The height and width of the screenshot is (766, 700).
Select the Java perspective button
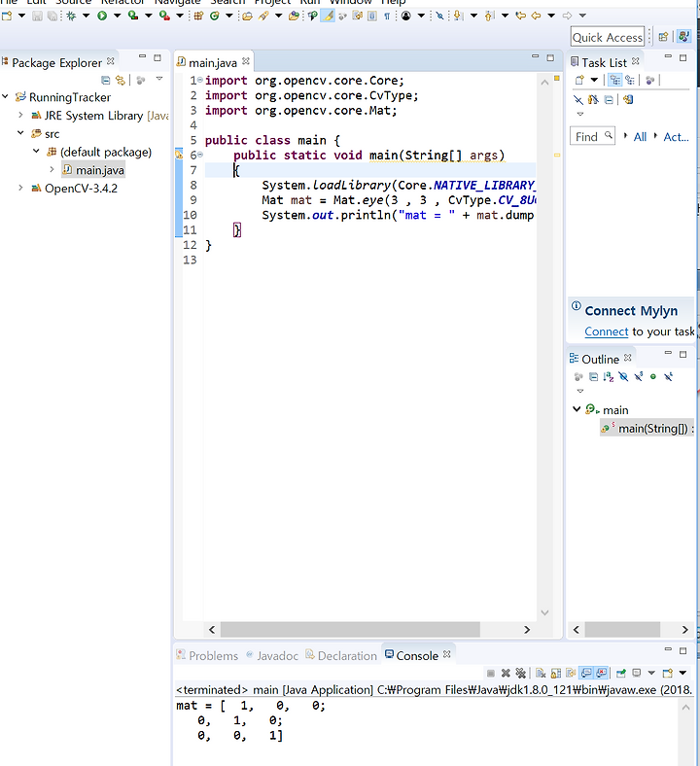pos(683,37)
